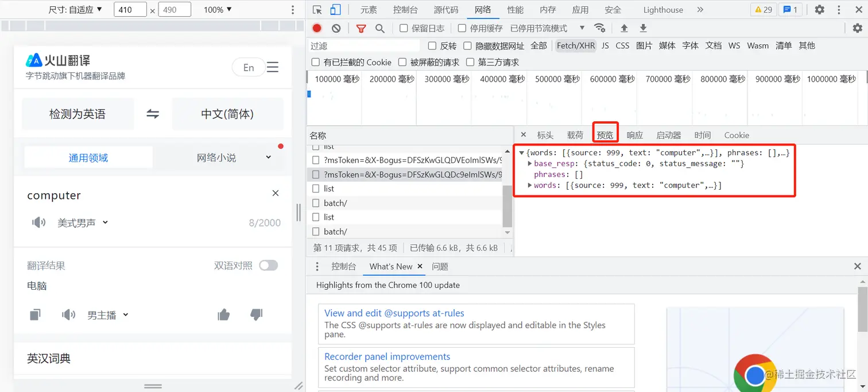Image resolution: width=868 pixels, height=392 pixels.
Task: Toggle the device toolbar icon
Action: [335, 10]
